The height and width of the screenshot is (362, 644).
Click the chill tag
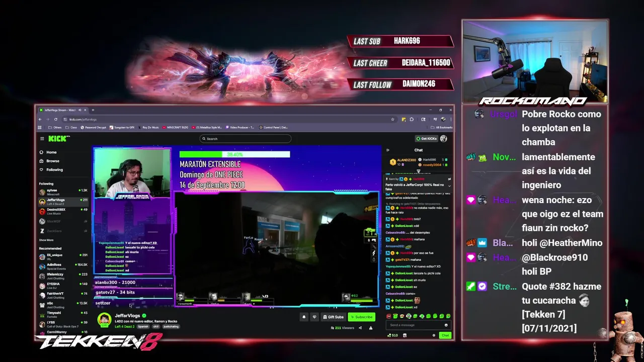coord(155,326)
